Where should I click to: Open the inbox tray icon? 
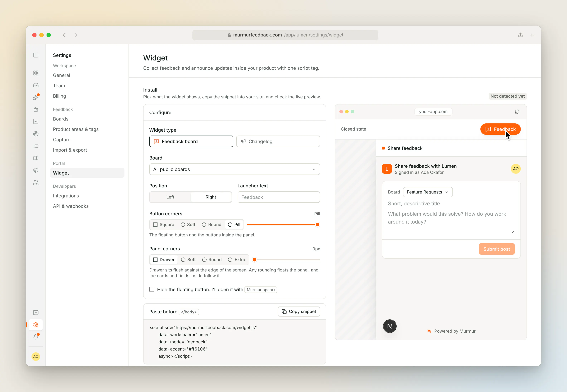click(36, 85)
